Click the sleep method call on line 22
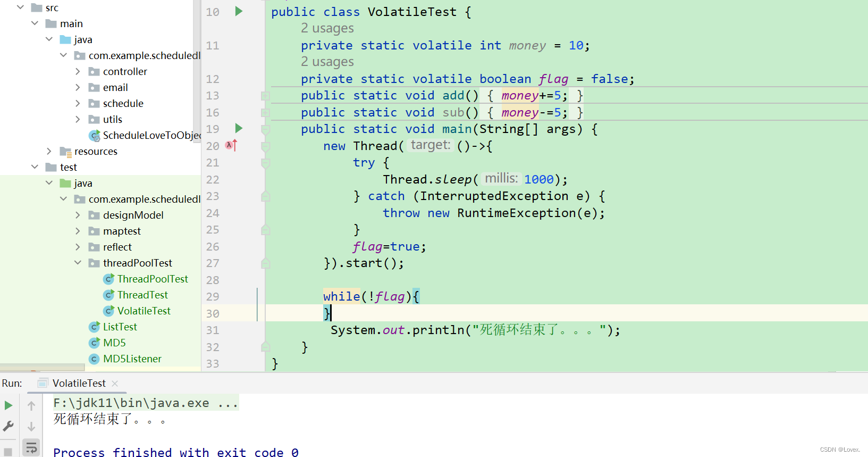 [453, 179]
